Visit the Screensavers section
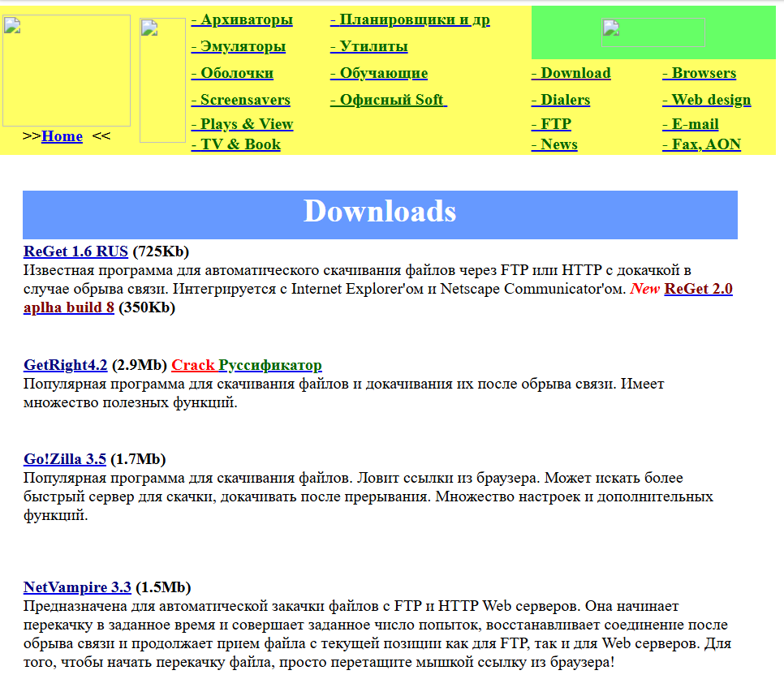Screen dimensions: 784x679 pyautogui.click(x=241, y=100)
